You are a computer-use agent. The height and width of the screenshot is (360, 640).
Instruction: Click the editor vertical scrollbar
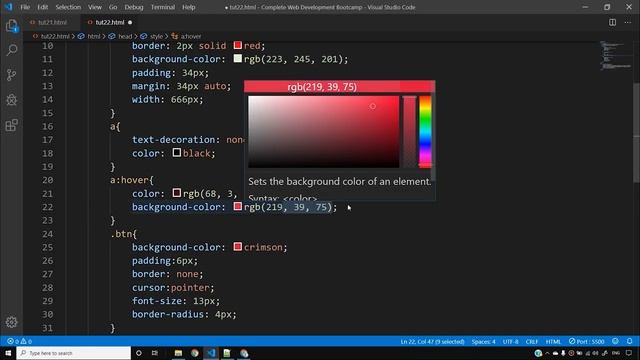coord(636,133)
